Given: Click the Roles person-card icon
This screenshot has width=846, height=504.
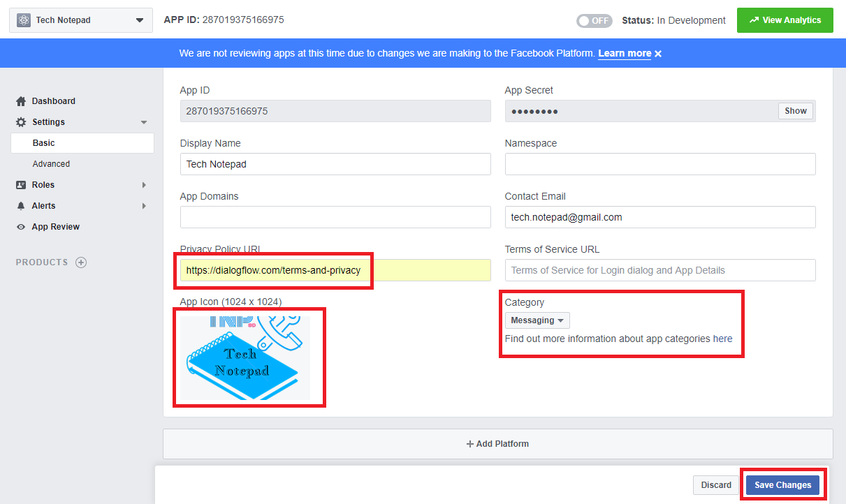Looking at the screenshot, I should [x=21, y=185].
